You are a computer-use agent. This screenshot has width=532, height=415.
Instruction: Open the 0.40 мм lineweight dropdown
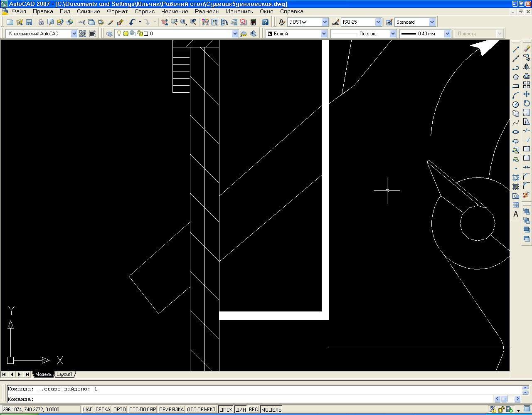447,34
